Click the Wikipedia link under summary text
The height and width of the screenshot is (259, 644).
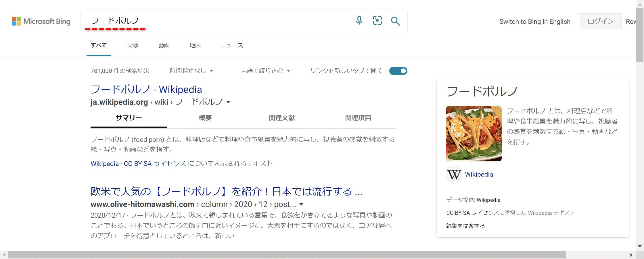click(105, 164)
